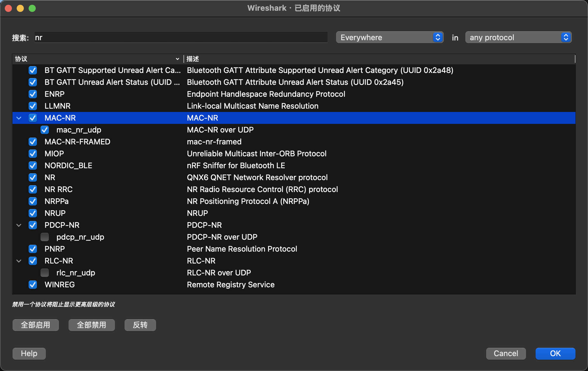
Task: Focus the 搜索 search field
Action: 181,38
